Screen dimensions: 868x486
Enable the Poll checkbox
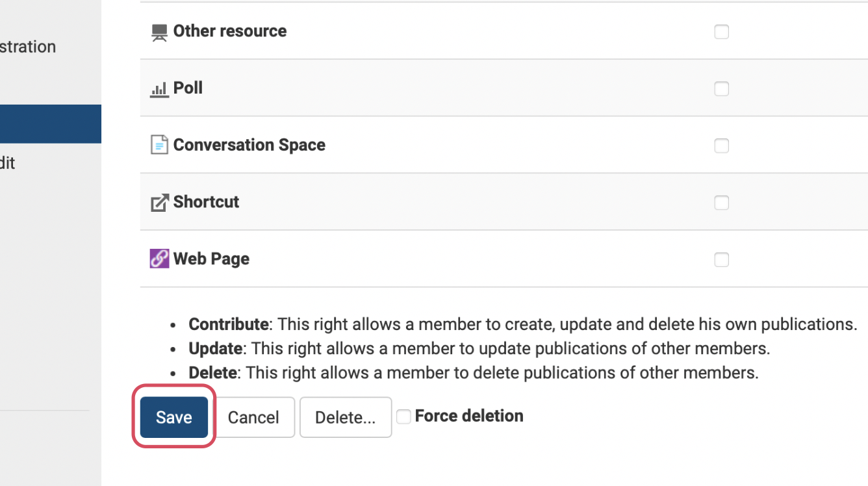coord(721,89)
